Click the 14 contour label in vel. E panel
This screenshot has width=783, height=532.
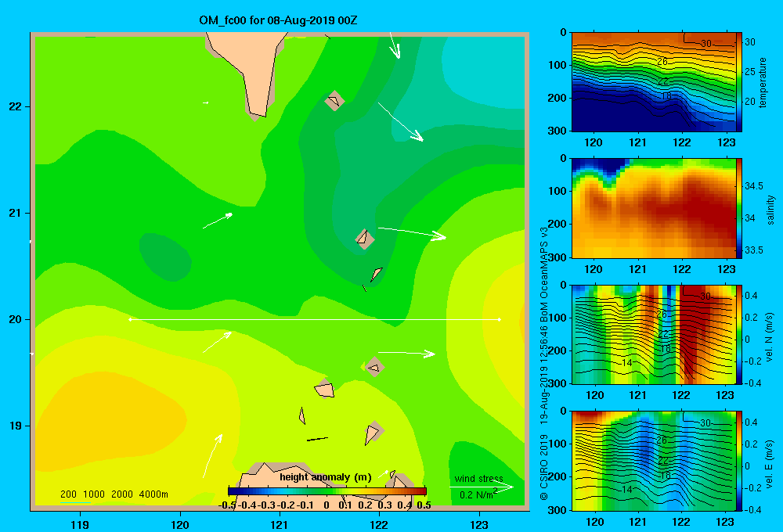coord(626,490)
